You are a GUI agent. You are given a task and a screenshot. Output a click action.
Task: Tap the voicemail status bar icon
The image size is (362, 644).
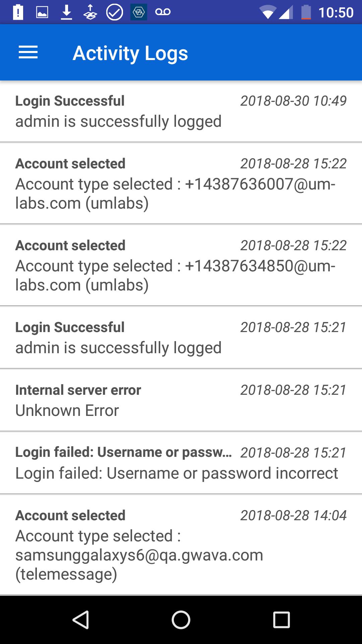163,12
